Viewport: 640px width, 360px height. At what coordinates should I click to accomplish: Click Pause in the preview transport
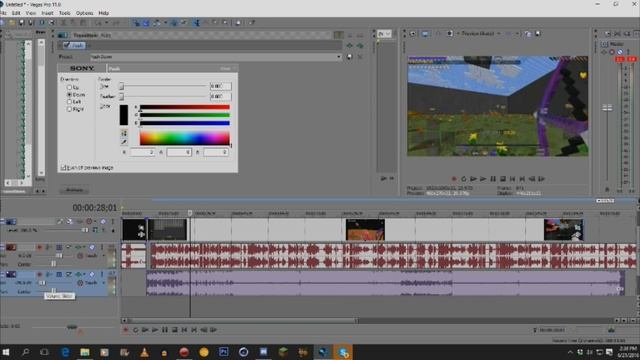[493, 179]
